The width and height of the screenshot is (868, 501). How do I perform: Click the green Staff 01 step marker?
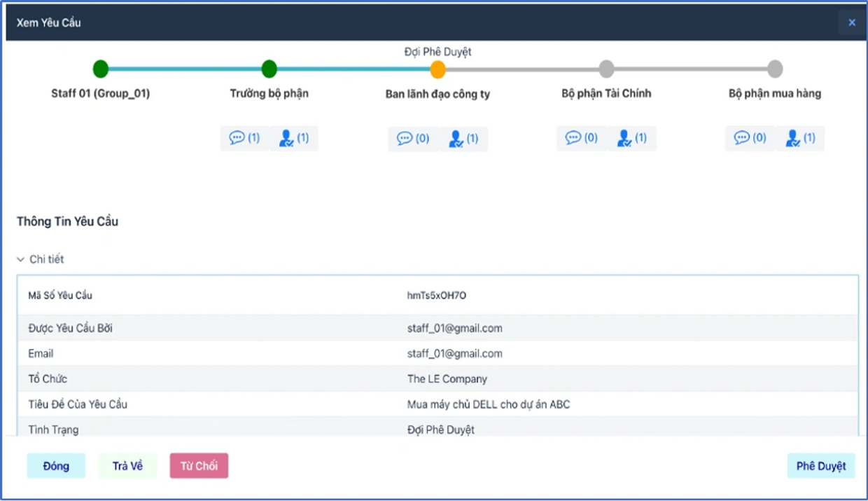pyautogui.click(x=101, y=69)
